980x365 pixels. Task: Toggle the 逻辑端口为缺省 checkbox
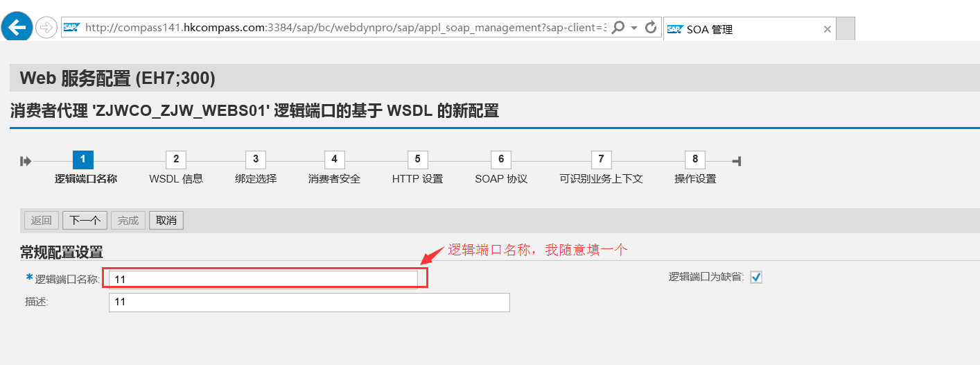[x=756, y=277]
